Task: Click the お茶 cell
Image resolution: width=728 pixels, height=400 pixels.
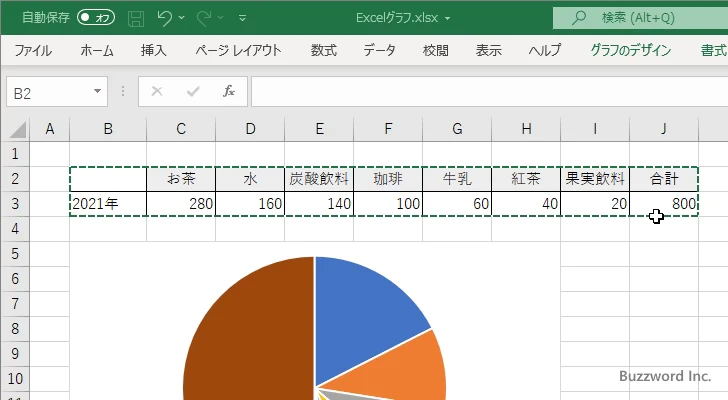Action: [181, 179]
